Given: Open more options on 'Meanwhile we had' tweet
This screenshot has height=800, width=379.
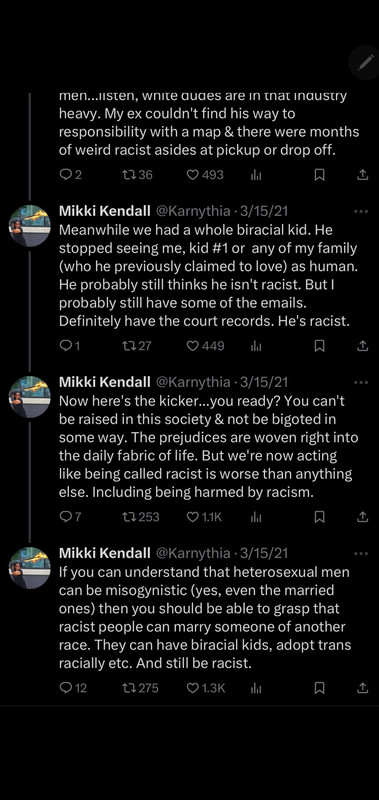Looking at the screenshot, I should coord(361,211).
